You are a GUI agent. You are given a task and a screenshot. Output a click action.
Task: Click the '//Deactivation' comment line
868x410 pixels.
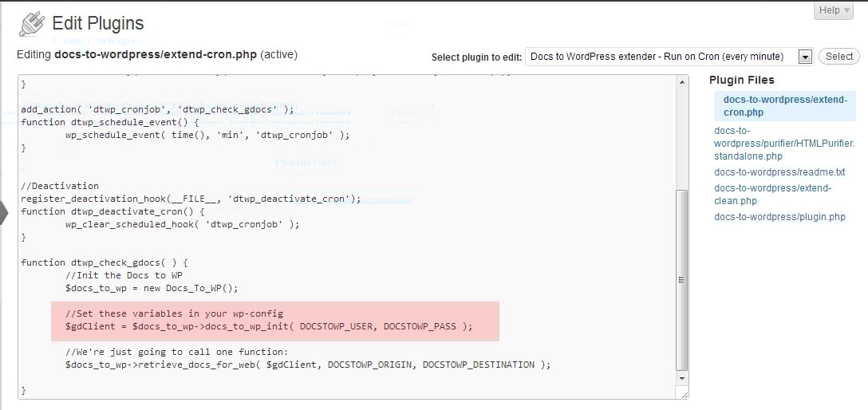[60, 186]
